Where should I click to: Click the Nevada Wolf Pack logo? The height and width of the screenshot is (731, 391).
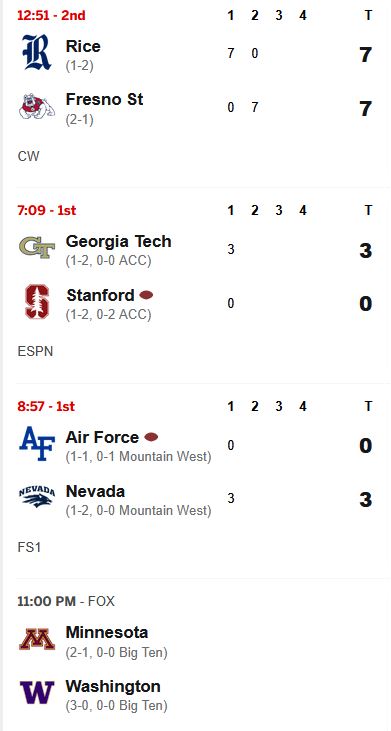pyautogui.click(x=37, y=497)
